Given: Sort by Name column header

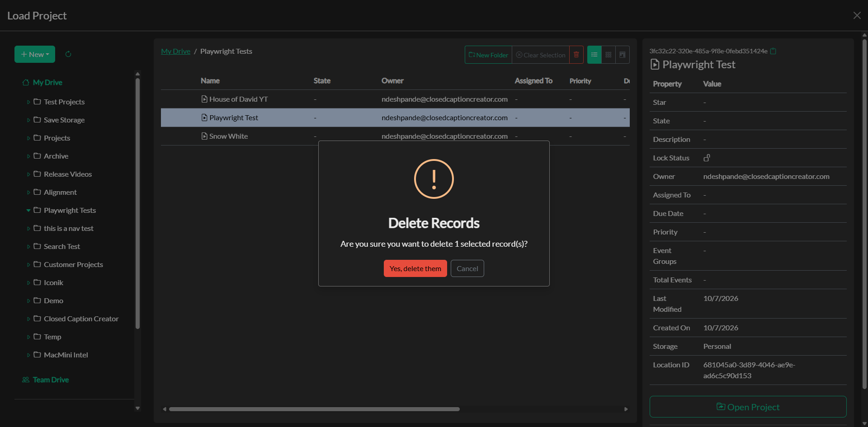Looking at the screenshot, I should click(x=210, y=81).
